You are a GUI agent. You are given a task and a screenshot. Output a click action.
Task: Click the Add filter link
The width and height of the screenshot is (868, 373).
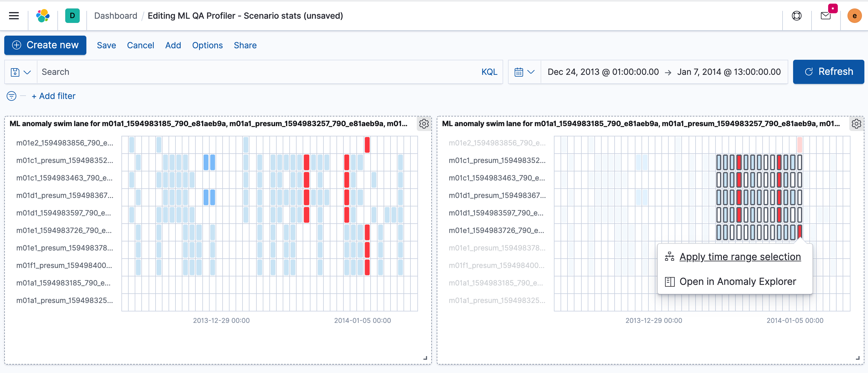coord(53,96)
